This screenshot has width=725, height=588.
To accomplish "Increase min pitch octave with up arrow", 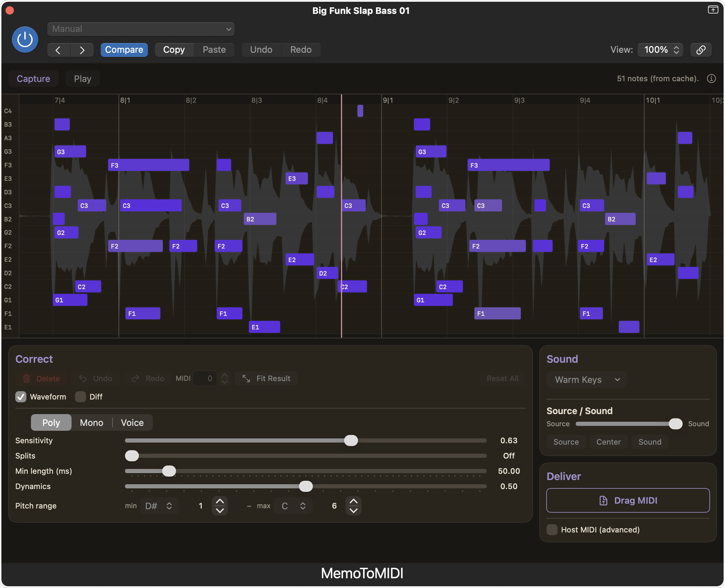I will (x=220, y=501).
